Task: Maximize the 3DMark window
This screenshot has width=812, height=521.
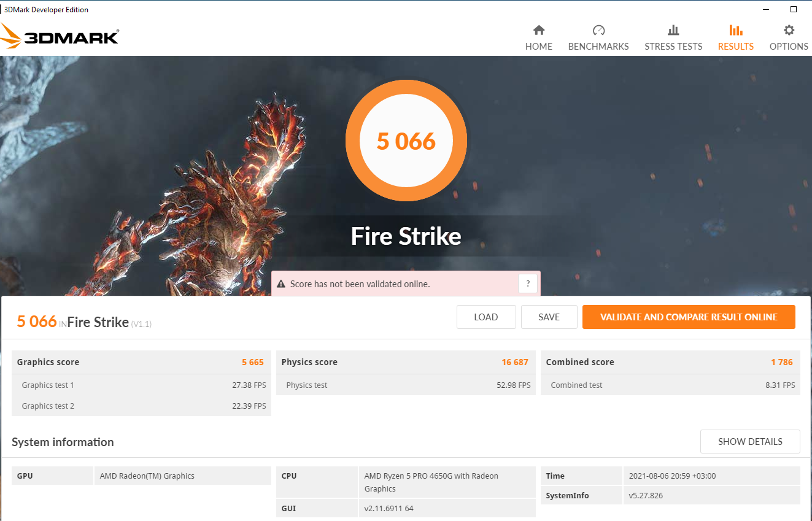Action: coord(794,9)
